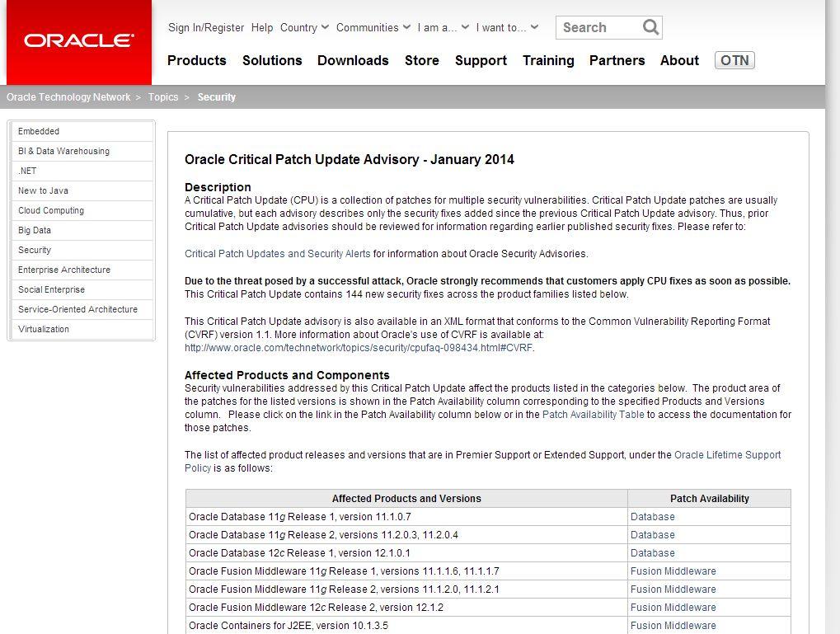The height and width of the screenshot is (634, 840).
Task: Open the Country dropdown
Action: click(x=304, y=28)
